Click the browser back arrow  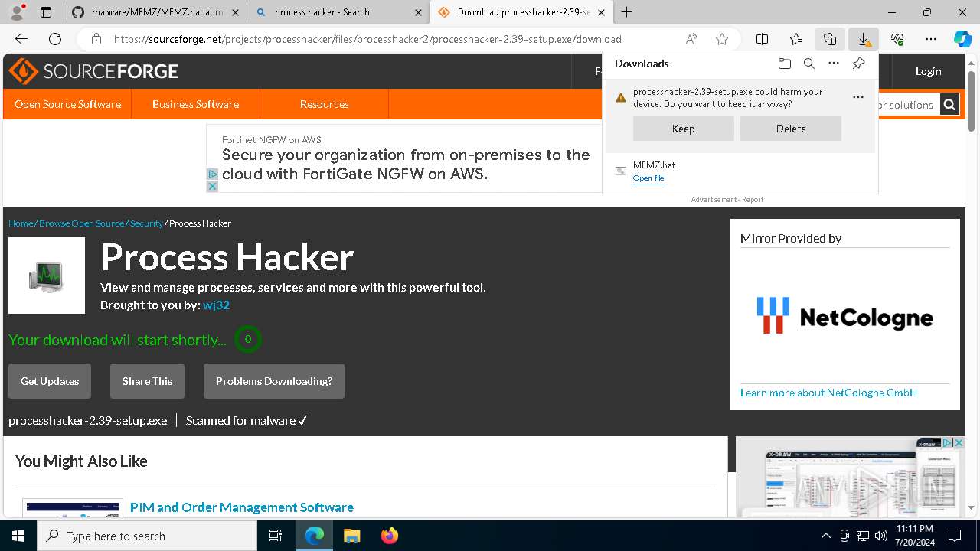click(21, 39)
